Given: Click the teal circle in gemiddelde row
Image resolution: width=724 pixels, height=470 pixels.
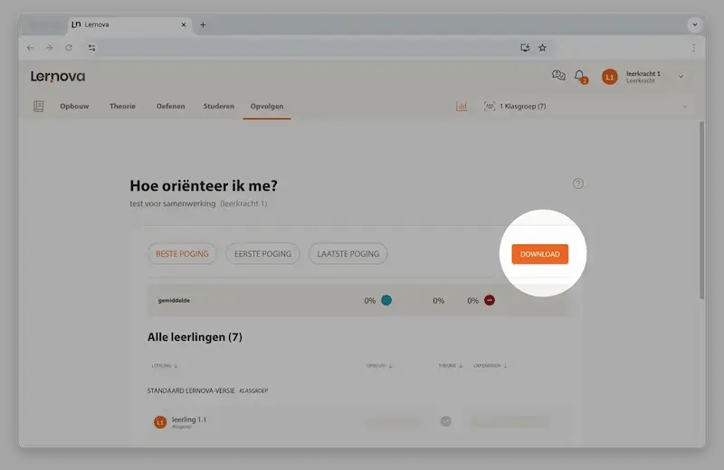Looking at the screenshot, I should tap(386, 300).
